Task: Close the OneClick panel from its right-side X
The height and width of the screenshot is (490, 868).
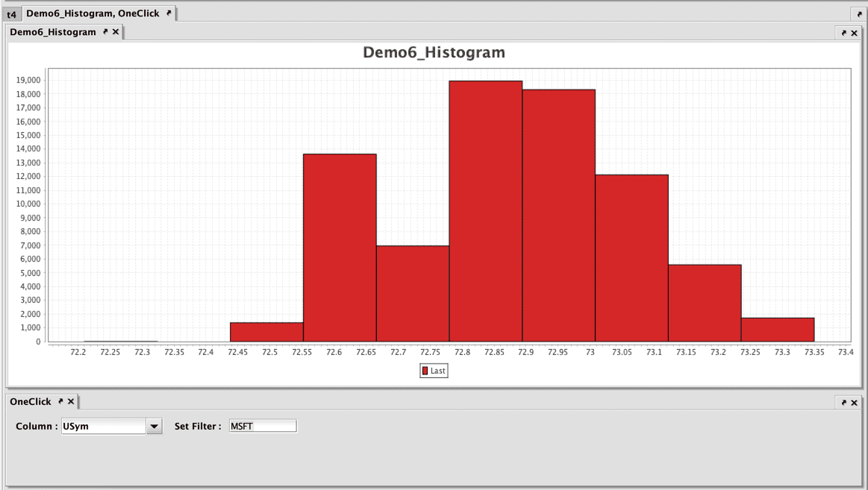Action: click(855, 403)
